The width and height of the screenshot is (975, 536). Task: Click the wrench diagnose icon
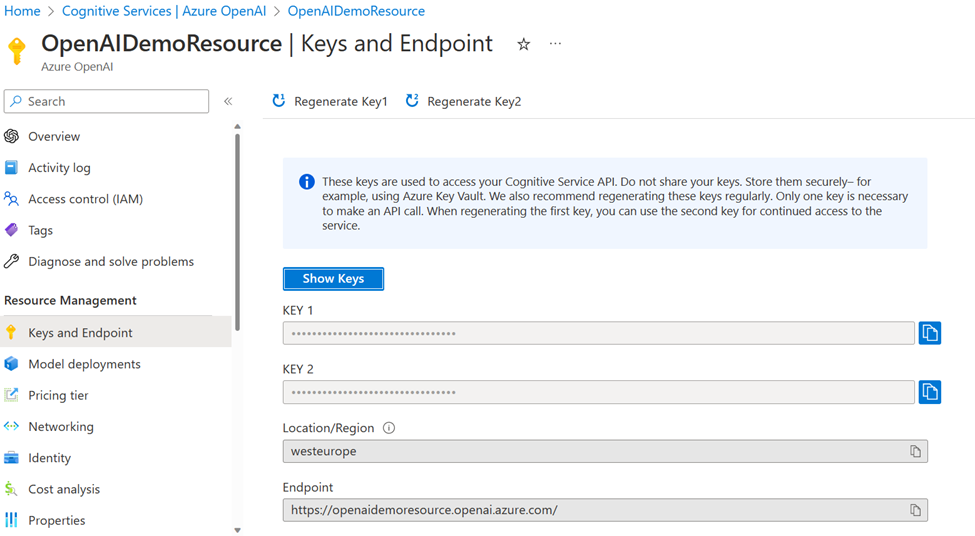(11, 261)
